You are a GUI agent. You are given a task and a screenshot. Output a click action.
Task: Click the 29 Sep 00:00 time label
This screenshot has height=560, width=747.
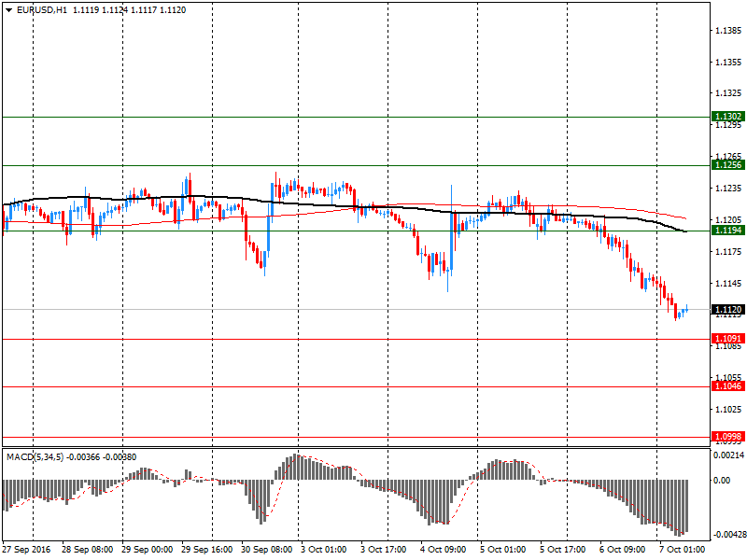click(147, 550)
